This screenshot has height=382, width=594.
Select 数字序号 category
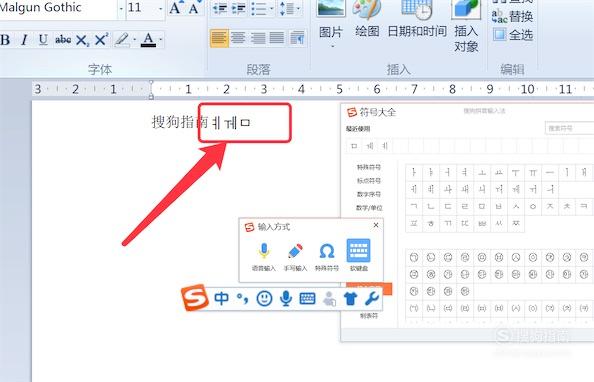[x=369, y=194]
